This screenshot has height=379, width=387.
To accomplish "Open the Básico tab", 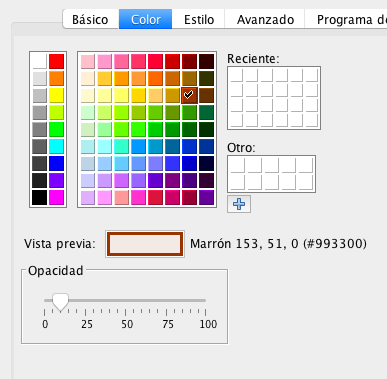I will click(x=90, y=19).
